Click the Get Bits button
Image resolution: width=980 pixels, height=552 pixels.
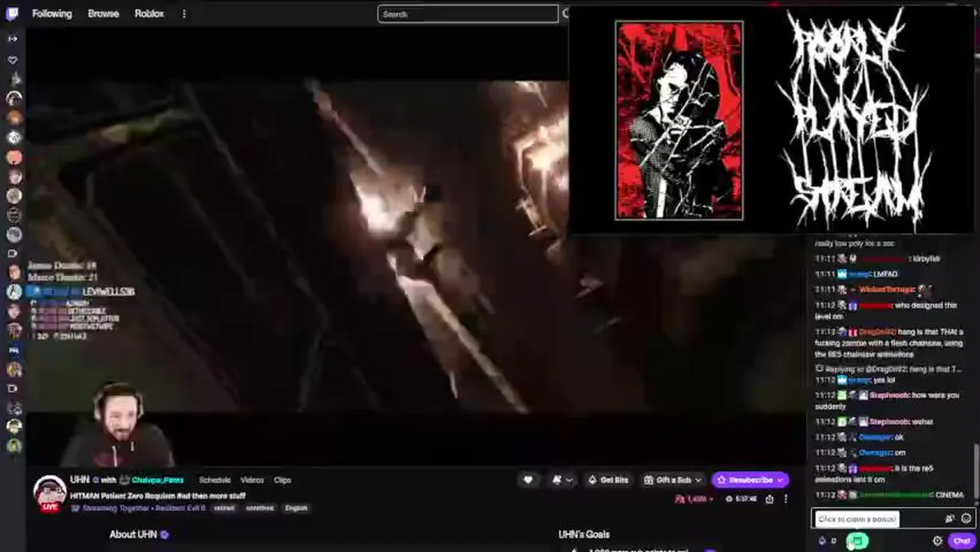point(608,480)
